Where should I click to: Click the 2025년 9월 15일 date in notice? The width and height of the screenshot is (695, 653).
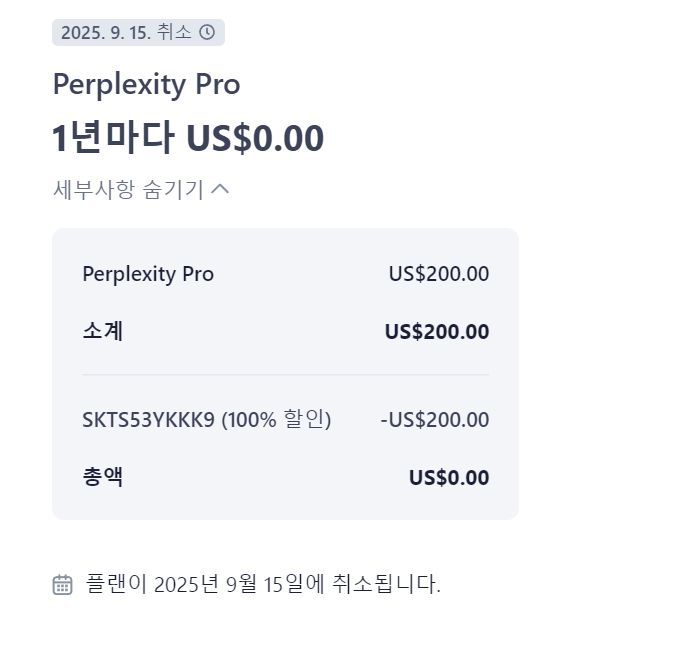point(227,584)
